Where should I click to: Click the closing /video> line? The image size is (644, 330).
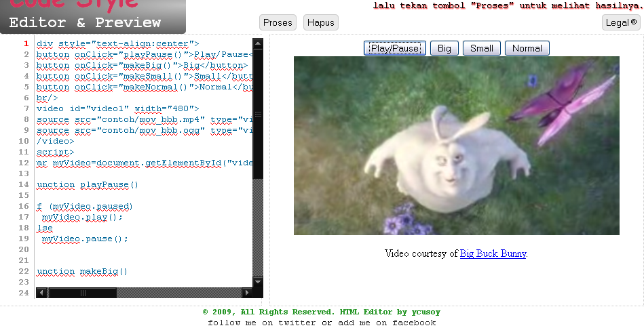click(x=56, y=141)
